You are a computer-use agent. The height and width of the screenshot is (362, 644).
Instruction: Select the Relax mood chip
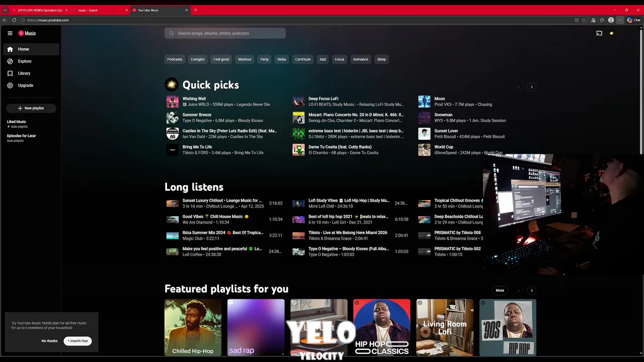point(282,59)
